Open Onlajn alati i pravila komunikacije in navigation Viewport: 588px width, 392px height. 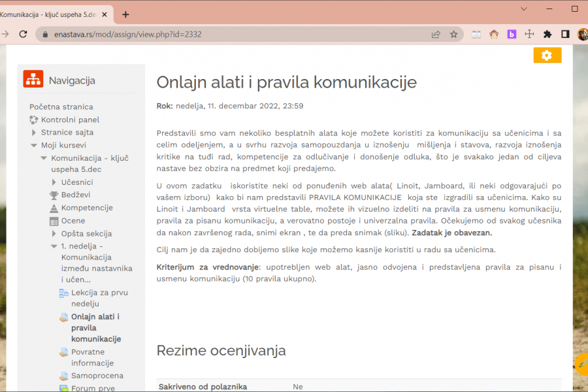[96, 328]
